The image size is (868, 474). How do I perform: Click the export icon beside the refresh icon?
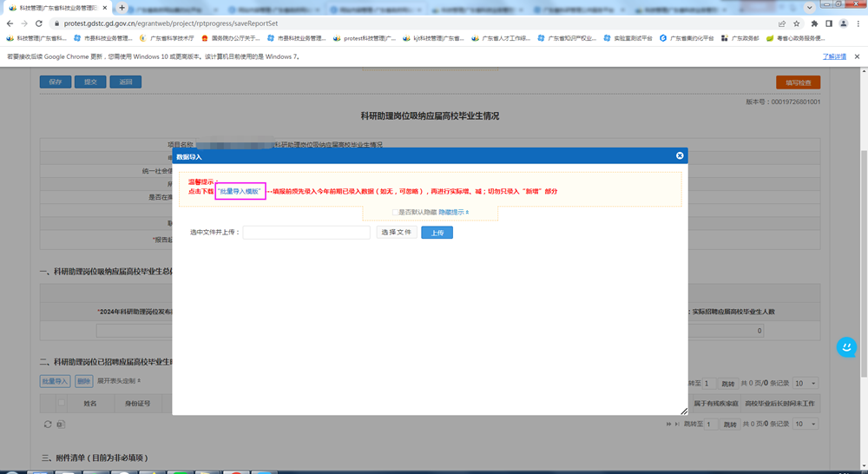pyautogui.click(x=61, y=425)
